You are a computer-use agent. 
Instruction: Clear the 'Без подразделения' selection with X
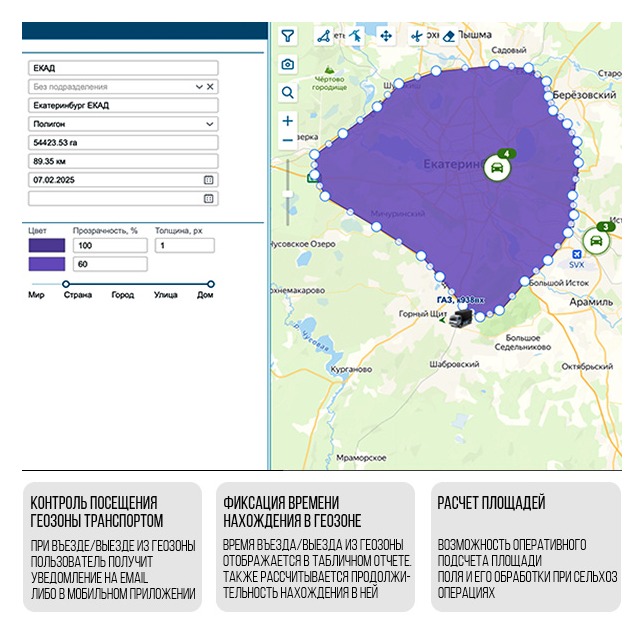pos(210,87)
